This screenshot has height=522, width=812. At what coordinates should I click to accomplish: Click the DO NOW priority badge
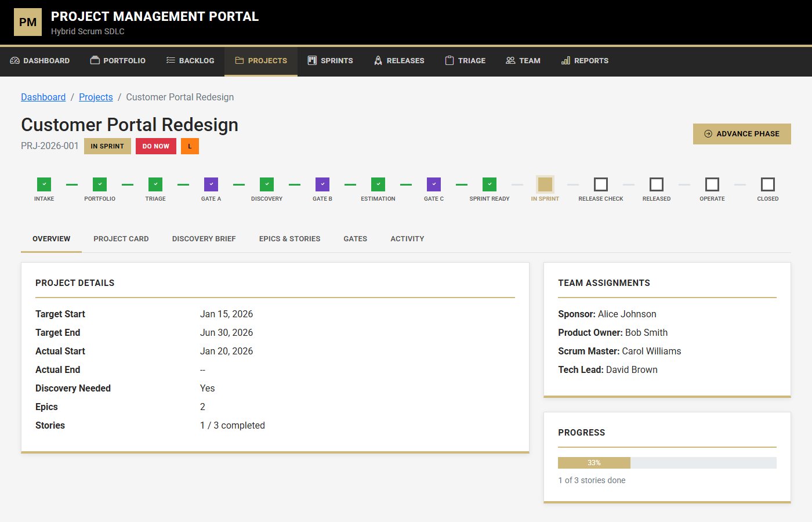pyautogui.click(x=156, y=146)
